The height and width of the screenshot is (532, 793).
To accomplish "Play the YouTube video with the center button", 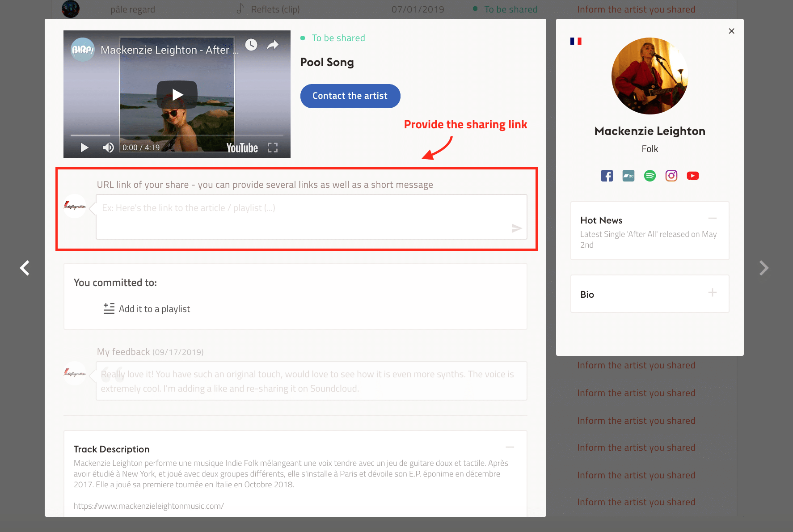I will tap(177, 94).
